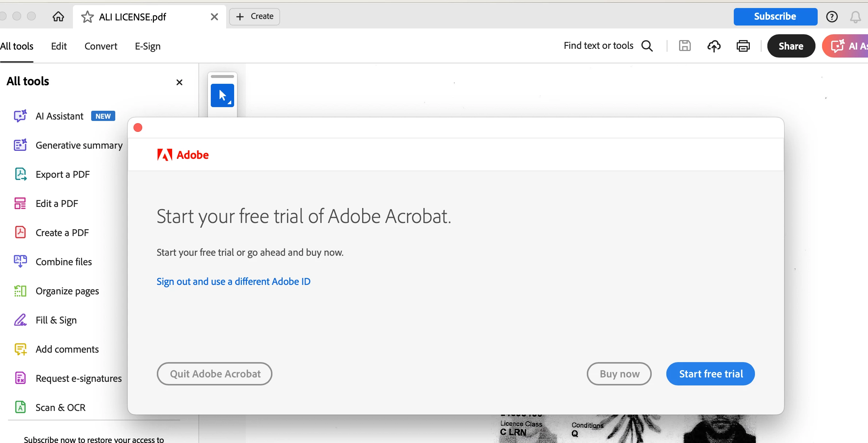The image size is (868, 443).
Task: Close the ALI LICENSE.pdf tab
Action: (x=214, y=17)
